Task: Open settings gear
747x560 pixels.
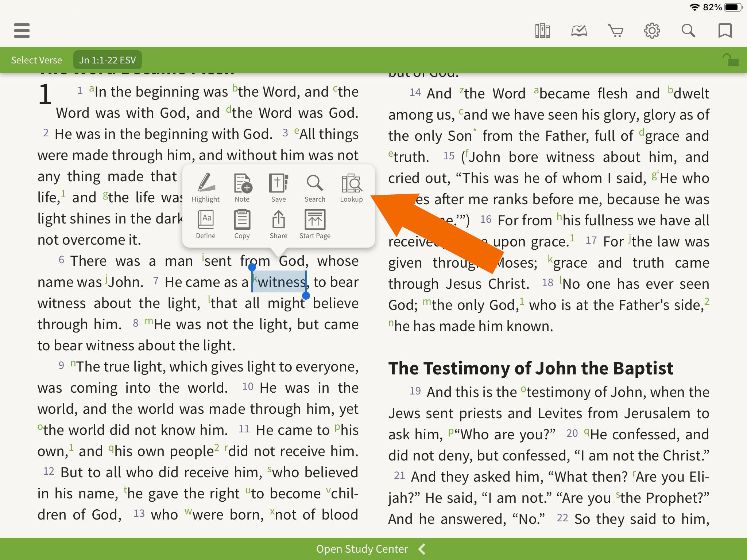Action: tap(652, 31)
